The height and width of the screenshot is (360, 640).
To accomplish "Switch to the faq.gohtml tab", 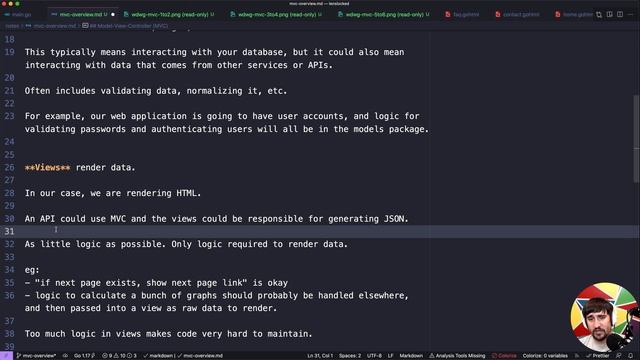I will 466,14.
